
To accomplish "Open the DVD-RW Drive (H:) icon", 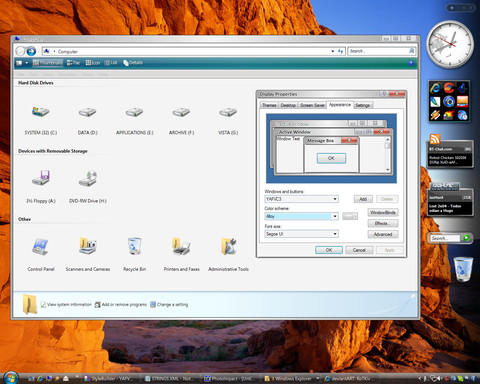I will tap(88, 178).
